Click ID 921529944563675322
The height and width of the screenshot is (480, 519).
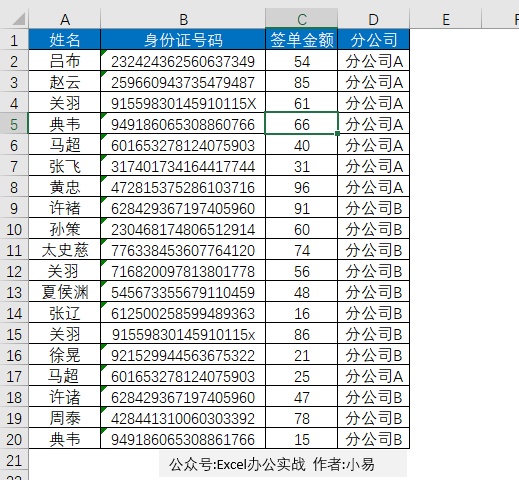(183, 355)
